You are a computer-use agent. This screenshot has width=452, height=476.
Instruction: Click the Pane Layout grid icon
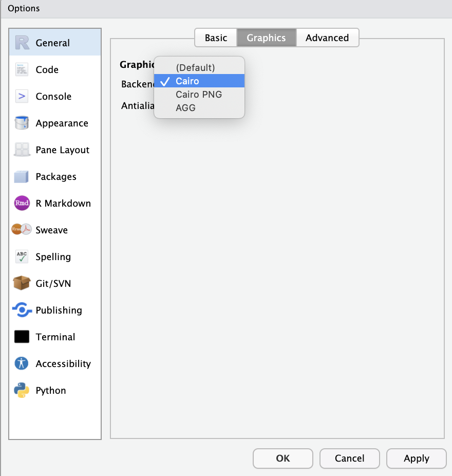point(22,150)
